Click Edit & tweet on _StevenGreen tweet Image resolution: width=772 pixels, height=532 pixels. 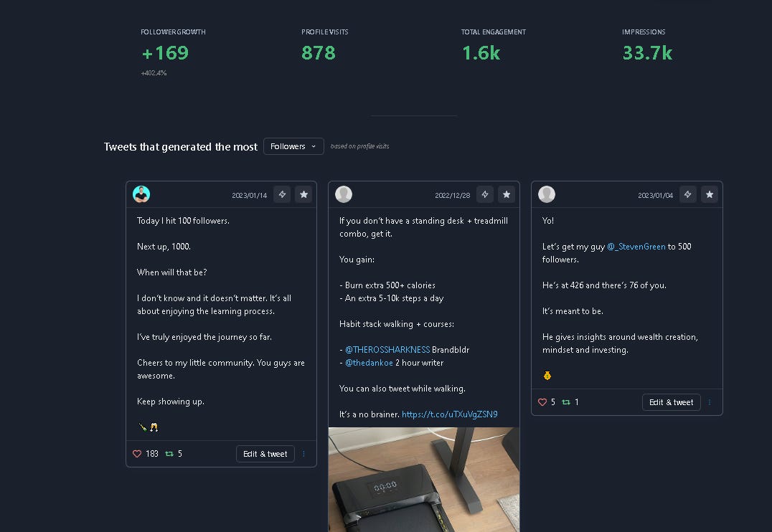point(671,402)
